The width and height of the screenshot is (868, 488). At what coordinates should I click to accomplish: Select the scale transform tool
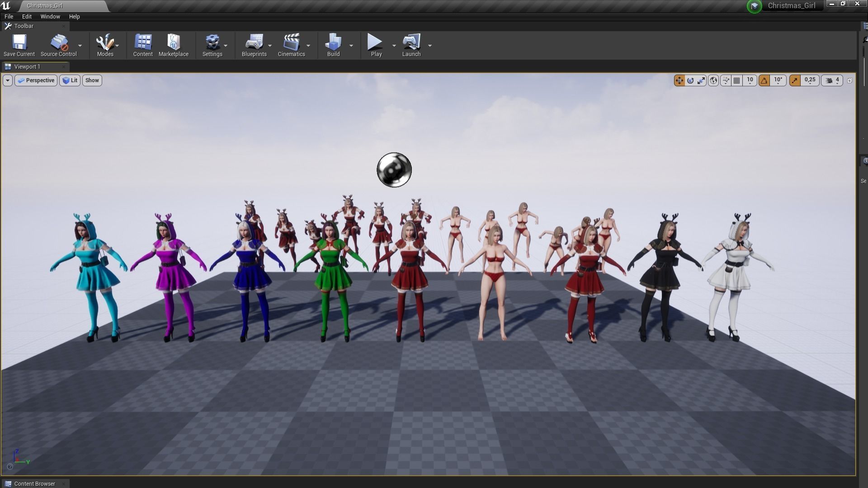pyautogui.click(x=701, y=80)
